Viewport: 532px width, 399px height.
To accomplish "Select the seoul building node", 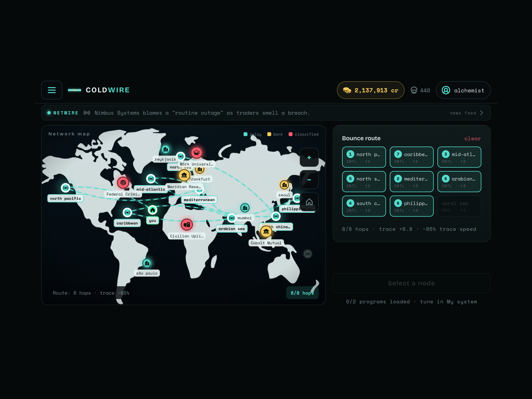I will [285, 185].
